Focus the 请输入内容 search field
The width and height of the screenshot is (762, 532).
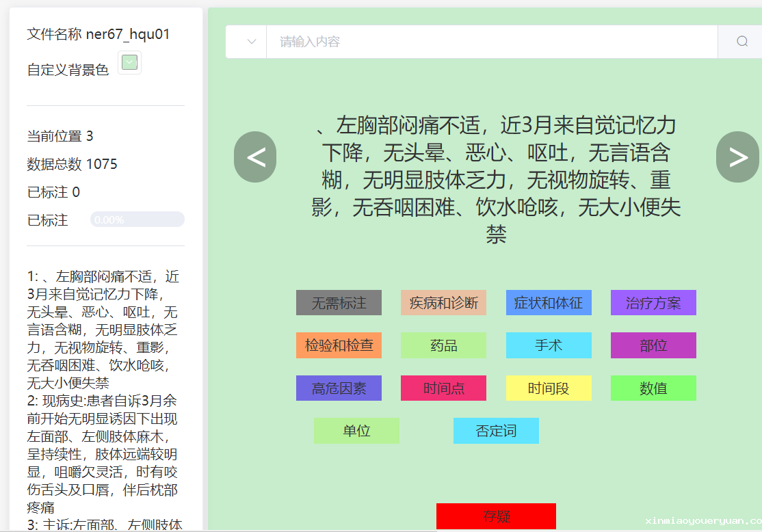[492, 42]
